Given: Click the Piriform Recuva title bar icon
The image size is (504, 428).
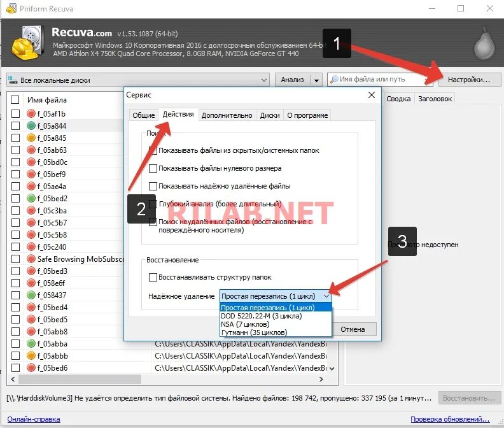Looking at the screenshot, I should [x=11, y=8].
